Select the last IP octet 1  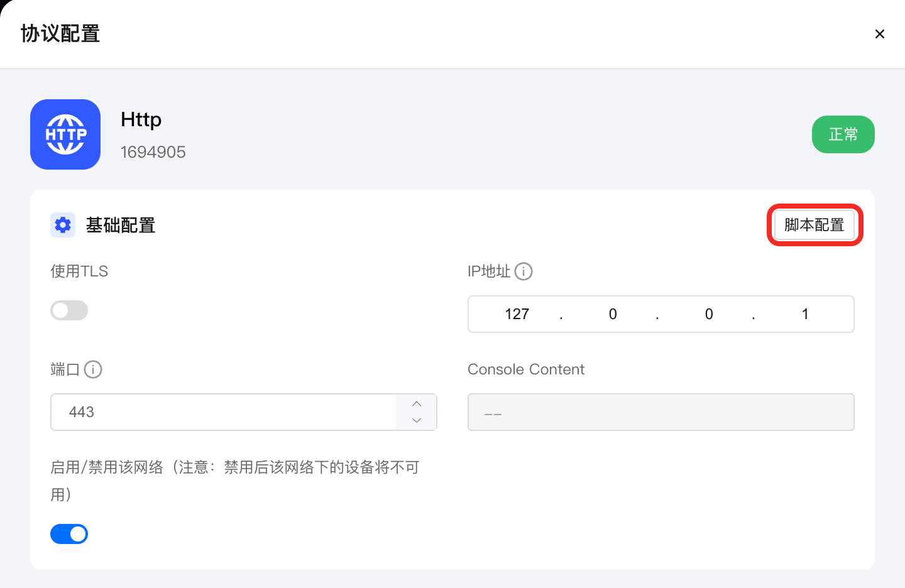click(x=805, y=314)
